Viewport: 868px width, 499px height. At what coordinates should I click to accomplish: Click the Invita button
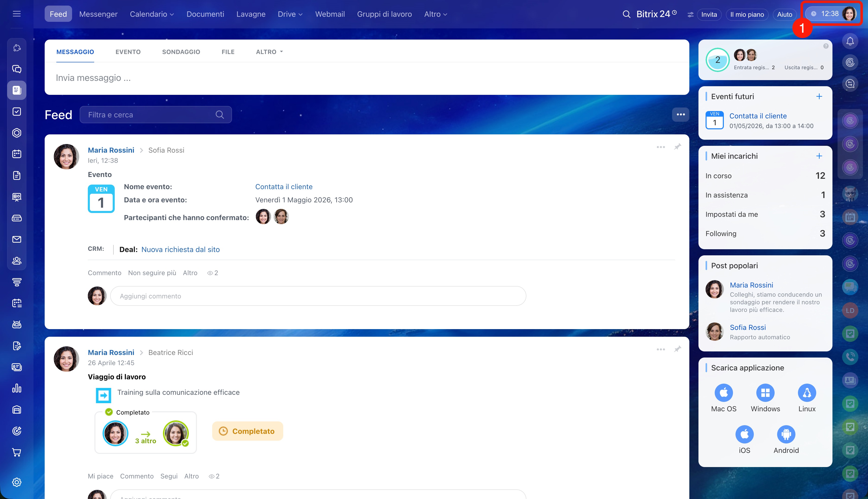click(x=709, y=14)
